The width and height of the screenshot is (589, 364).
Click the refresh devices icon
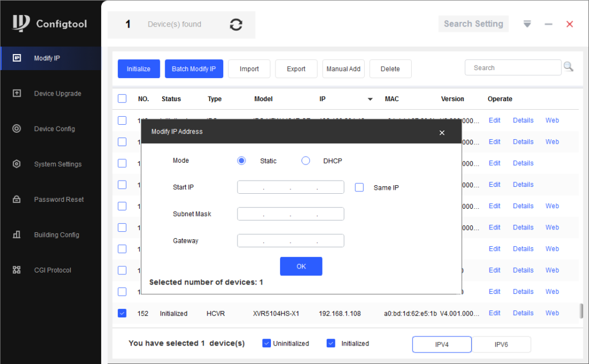[236, 25]
